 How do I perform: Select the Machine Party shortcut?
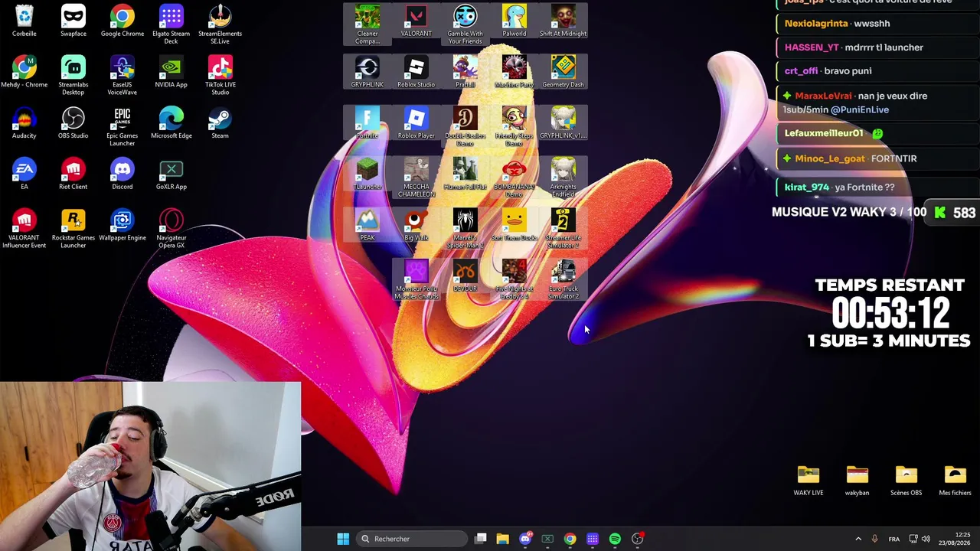click(x=514, y=73)
